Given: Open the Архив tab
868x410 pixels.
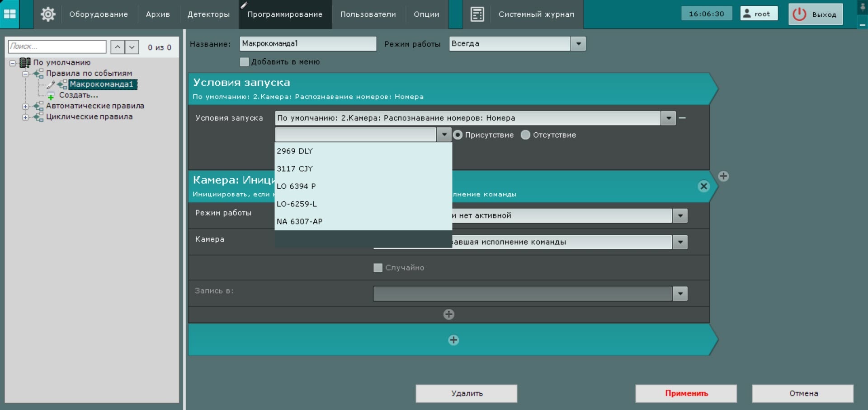Looking at the screenshot, I should tap(158, 14).
